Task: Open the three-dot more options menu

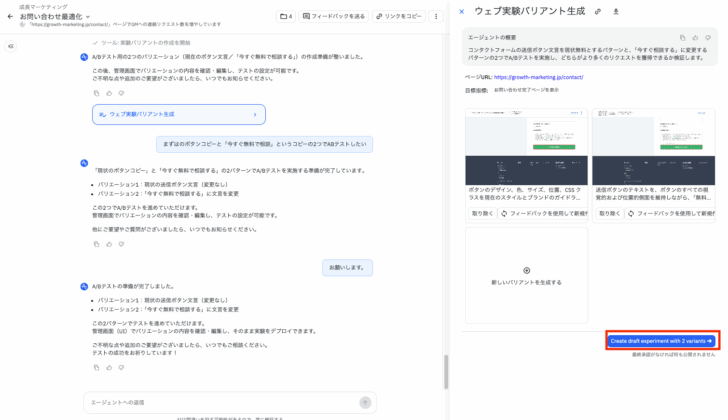Action: pyautogui.click(x=436, y=17)
